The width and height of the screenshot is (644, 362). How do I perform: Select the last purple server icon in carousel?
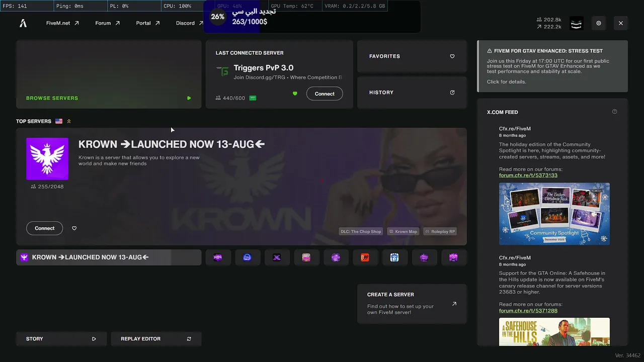click(453, 257)
